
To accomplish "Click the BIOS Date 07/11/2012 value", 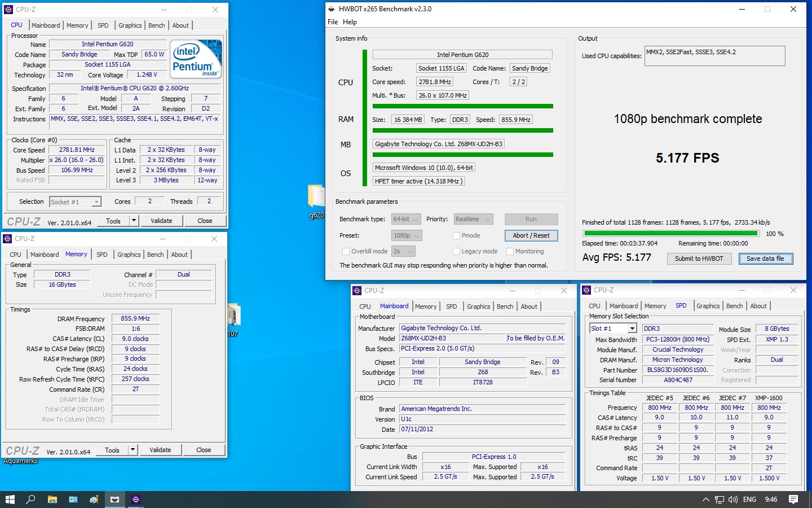I will tap(482, 429).
